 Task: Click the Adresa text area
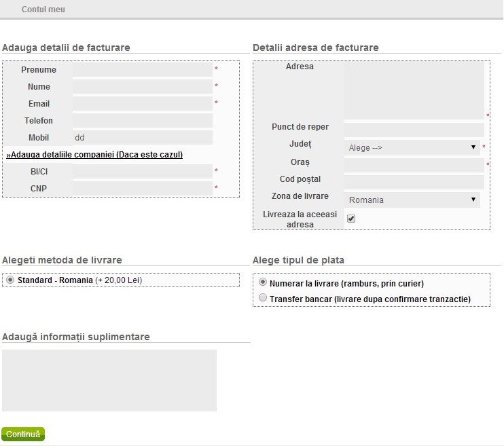click(x=413, y=90)
